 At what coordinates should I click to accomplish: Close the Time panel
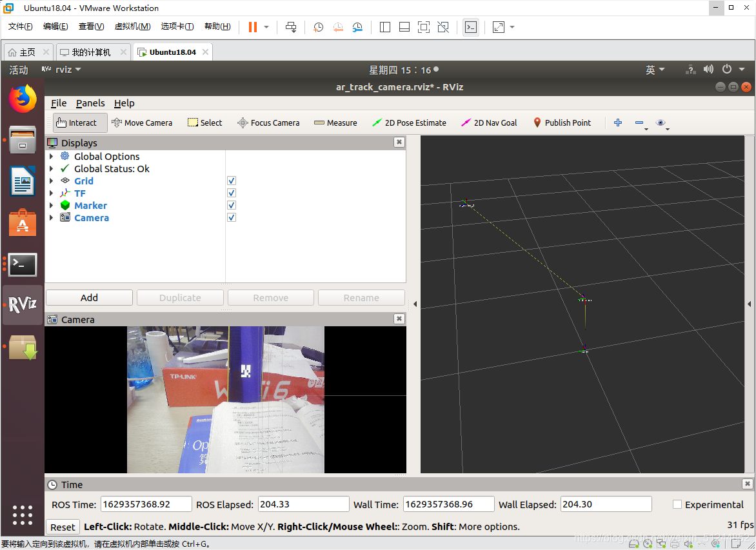748,484
